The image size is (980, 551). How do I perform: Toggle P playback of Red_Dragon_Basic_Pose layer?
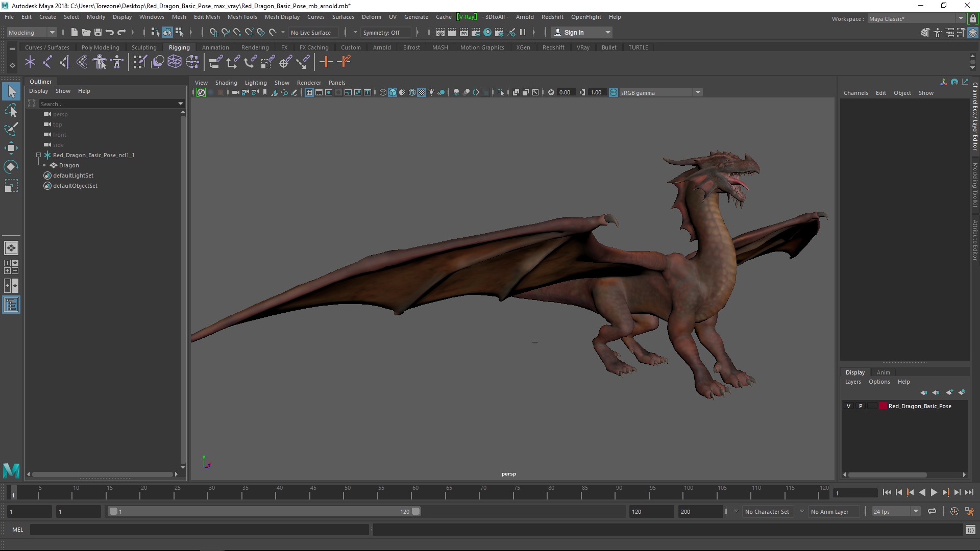click(x=861, y=406)
